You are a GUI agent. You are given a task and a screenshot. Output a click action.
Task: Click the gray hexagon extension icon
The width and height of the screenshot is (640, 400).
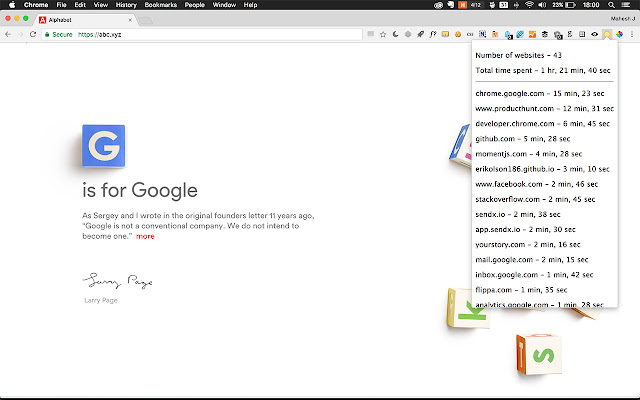408,34
